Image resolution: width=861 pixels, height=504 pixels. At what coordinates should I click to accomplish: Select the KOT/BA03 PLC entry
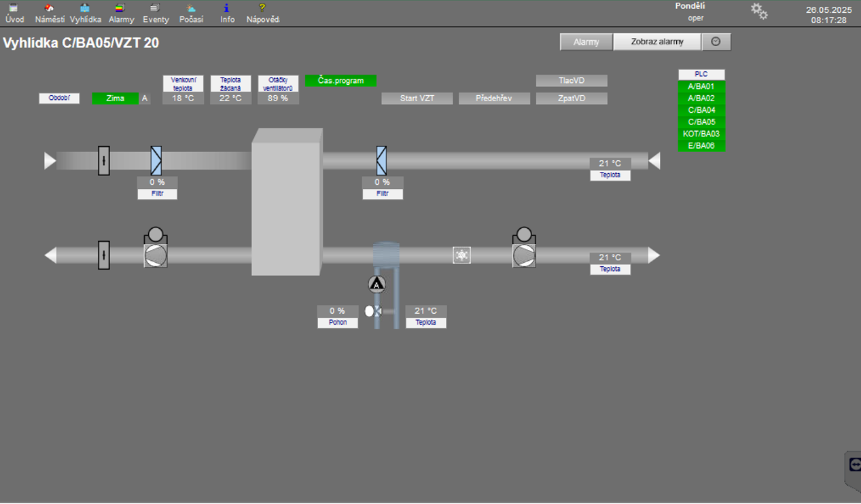click(701, 134)
